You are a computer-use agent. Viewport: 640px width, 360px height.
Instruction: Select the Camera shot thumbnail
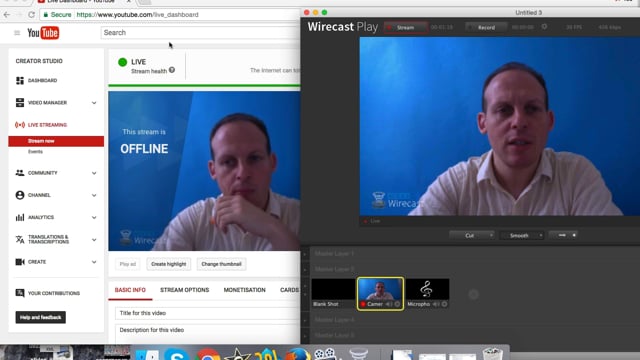[x=380, y=293]
